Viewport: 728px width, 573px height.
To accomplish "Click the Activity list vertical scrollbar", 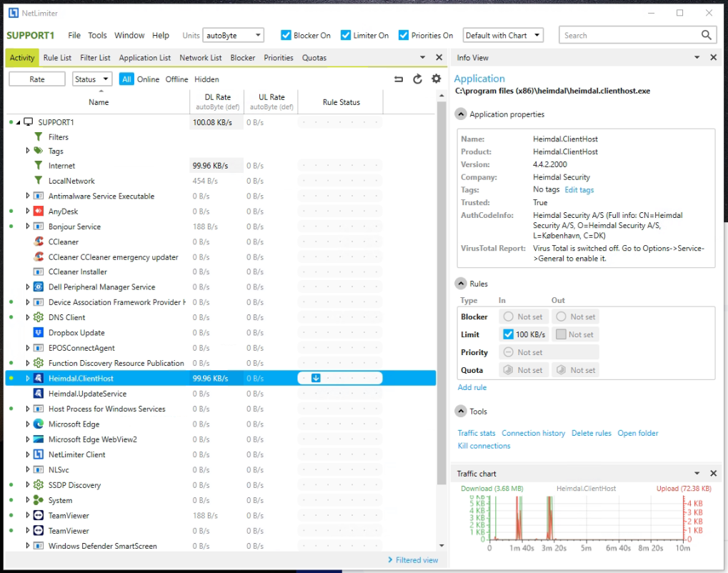I will point(442,292).
